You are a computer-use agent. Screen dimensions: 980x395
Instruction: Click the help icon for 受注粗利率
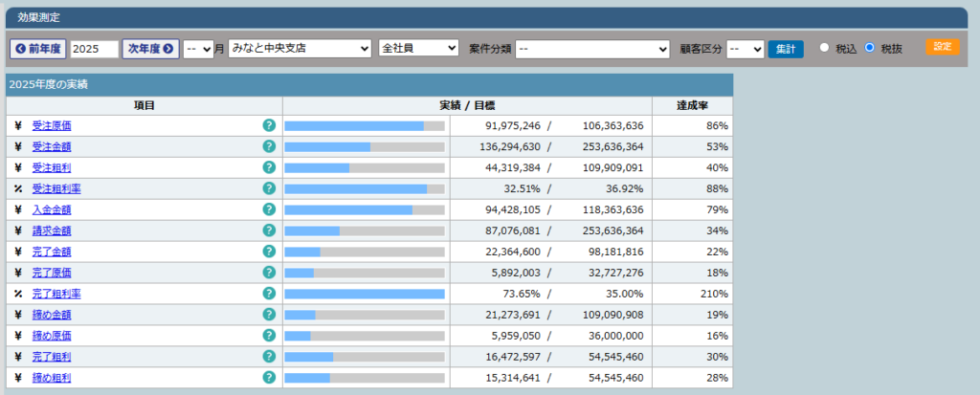(269, 188)
